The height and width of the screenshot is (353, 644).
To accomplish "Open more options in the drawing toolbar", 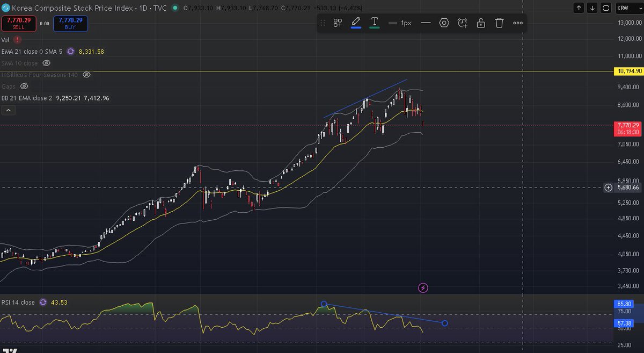I will click(x=517, y=23).
